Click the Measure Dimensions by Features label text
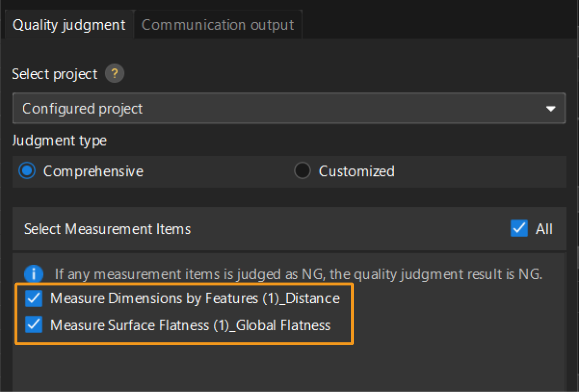Image resolution: width=579 pixels, height=392 pixels. (195, 298)
